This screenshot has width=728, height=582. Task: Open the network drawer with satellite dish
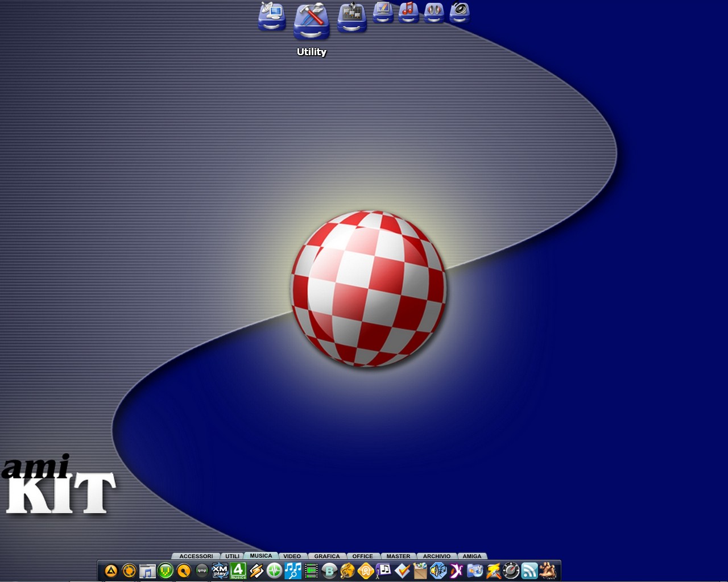pyautogui.click(x=272, y=17)
